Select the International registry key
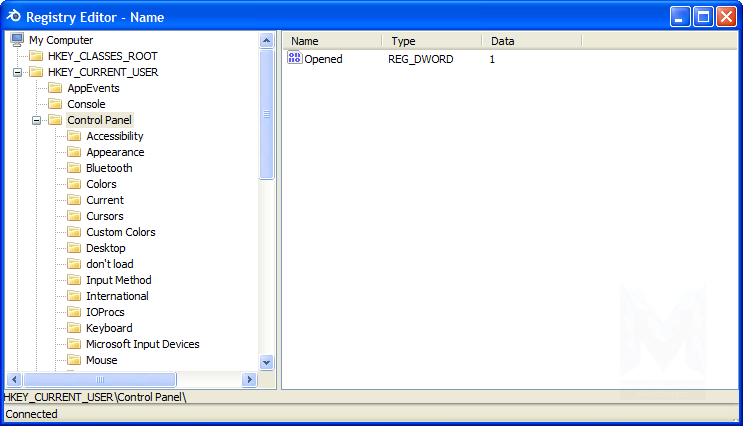 coord(117,296)
